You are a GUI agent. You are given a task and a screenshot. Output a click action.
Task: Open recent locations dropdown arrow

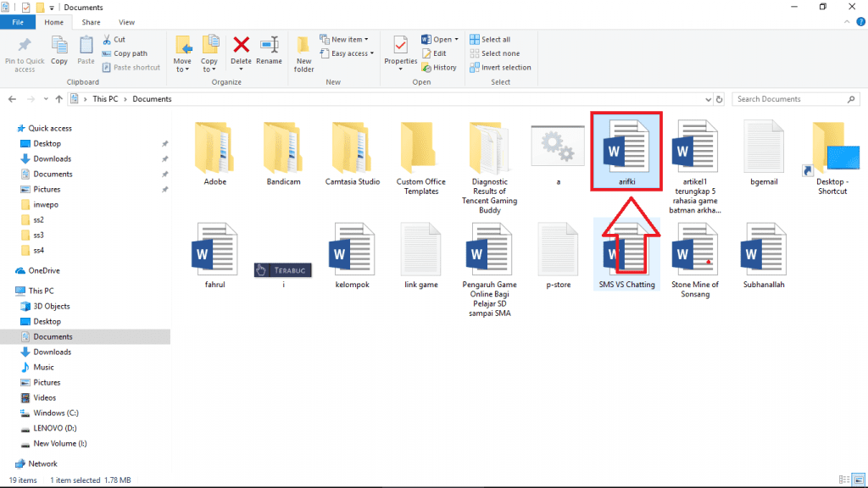click(46, 99)
